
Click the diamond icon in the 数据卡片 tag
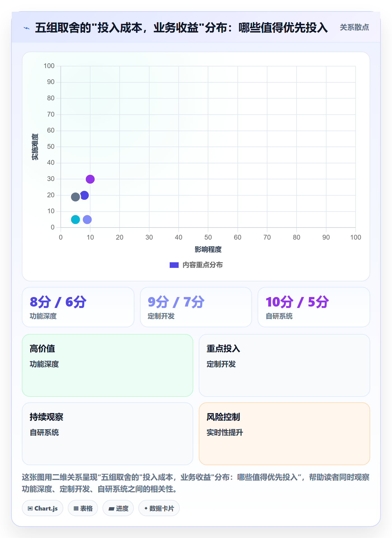pos(146,508)
